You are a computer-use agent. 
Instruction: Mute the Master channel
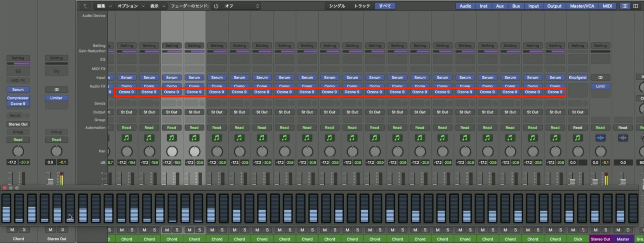(x=618, y=230)
